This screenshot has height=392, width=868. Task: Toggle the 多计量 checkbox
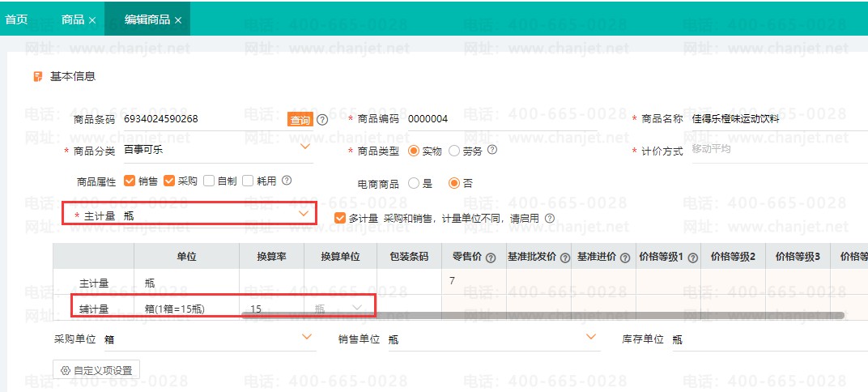(x=340, y=218)
